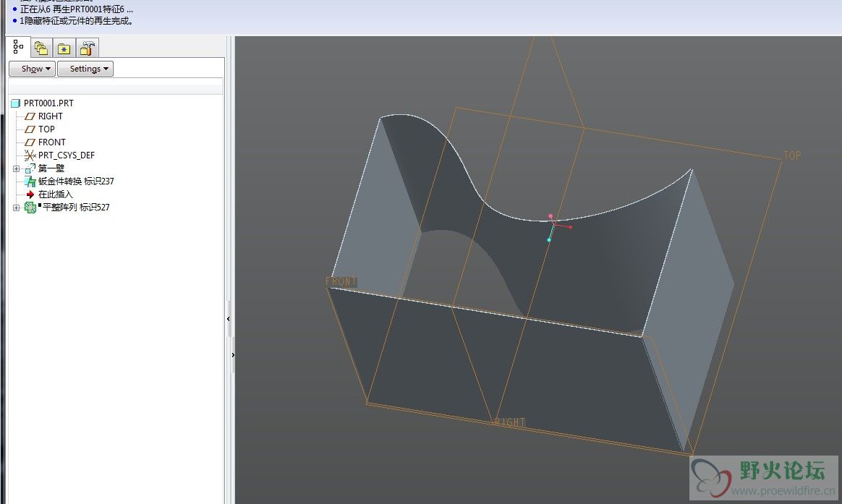Select PRT_CSYS_DEF coordinate system

[66, 155]
